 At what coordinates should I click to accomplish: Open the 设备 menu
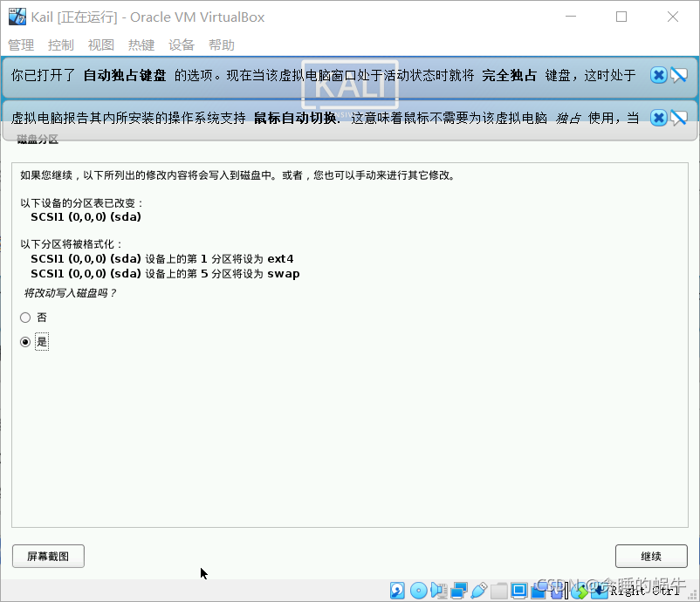click(182, 44)
